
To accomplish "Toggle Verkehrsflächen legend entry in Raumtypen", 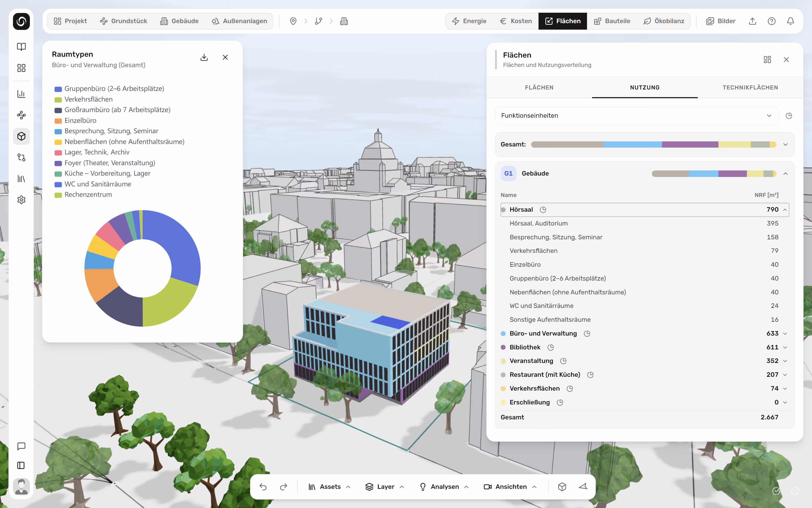I will [x=83, y=99].
